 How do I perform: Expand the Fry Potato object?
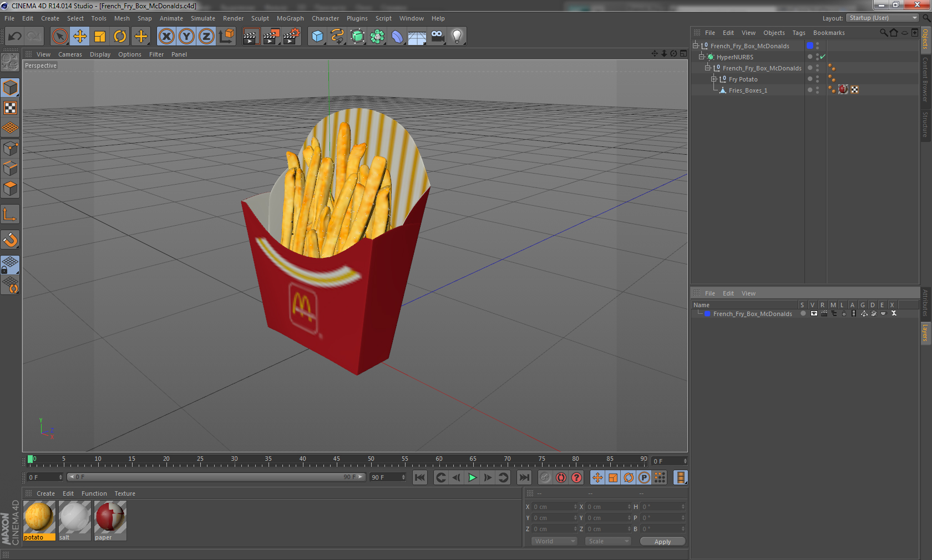(x=713, y=79)
